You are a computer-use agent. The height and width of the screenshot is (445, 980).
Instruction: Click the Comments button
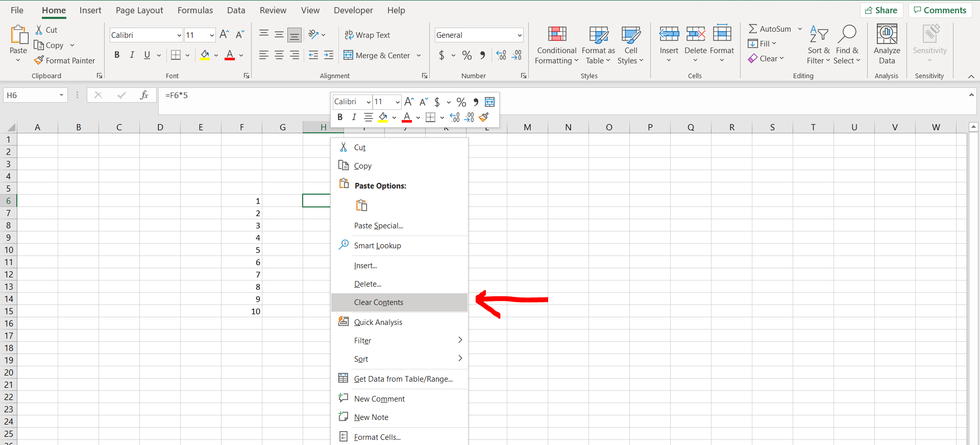[940, 10]
